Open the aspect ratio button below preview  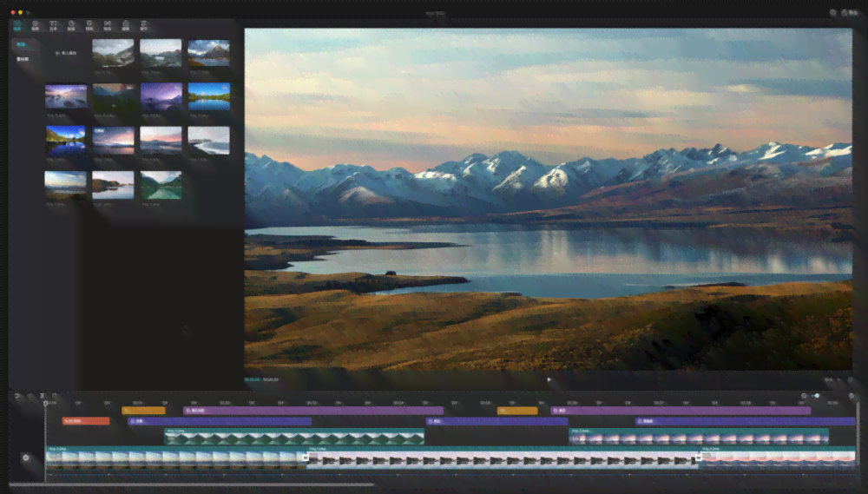pyautogui.click(x=829, y=380)
